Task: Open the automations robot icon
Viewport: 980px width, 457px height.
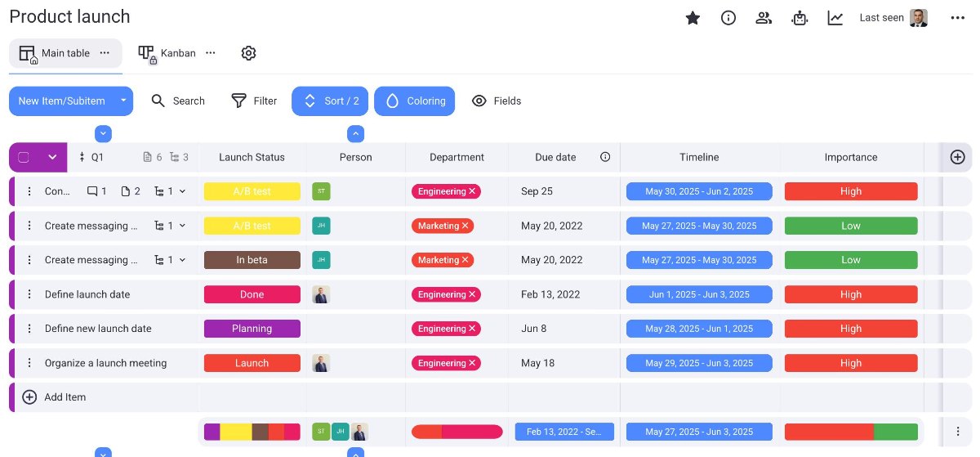Action: coord(800,18)
